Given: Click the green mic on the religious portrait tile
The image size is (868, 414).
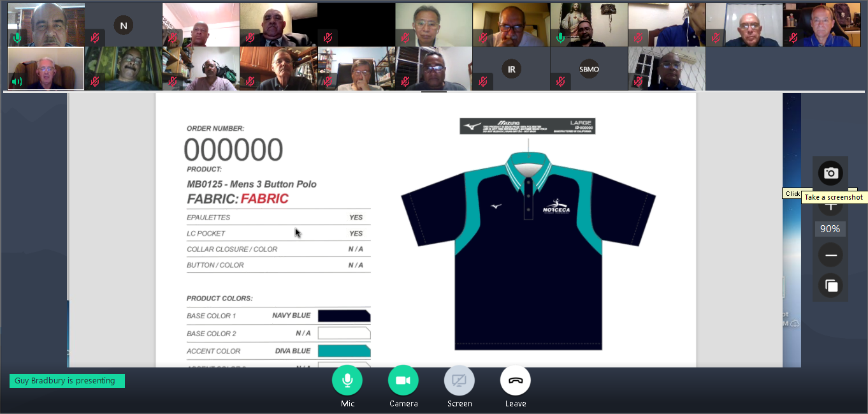Looking at the screenshot, I should coord(561,38).
